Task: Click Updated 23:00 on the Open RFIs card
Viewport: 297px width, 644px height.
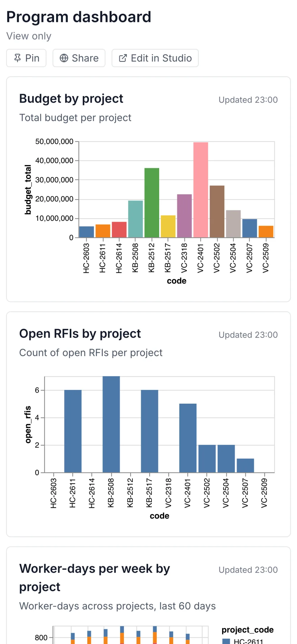Action: [248, 335]
